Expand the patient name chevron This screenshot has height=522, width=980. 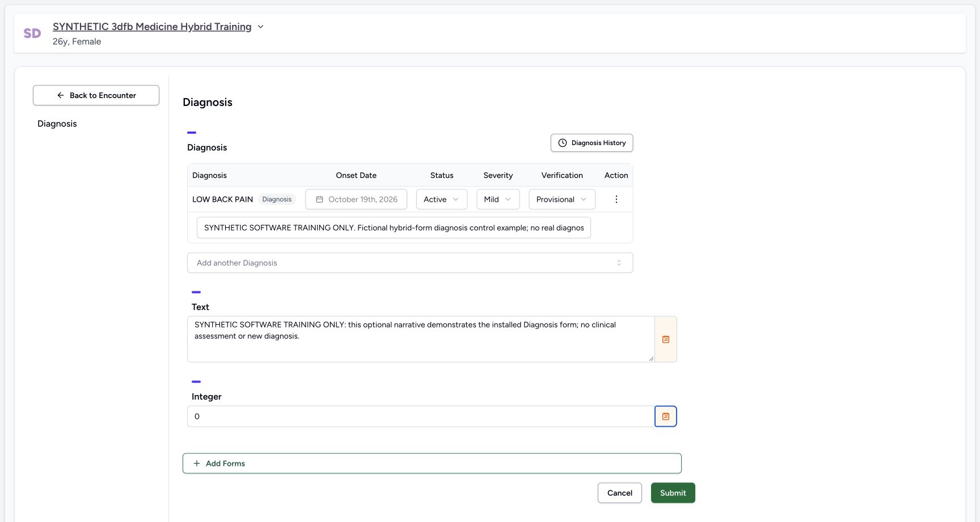pos(261,27)
